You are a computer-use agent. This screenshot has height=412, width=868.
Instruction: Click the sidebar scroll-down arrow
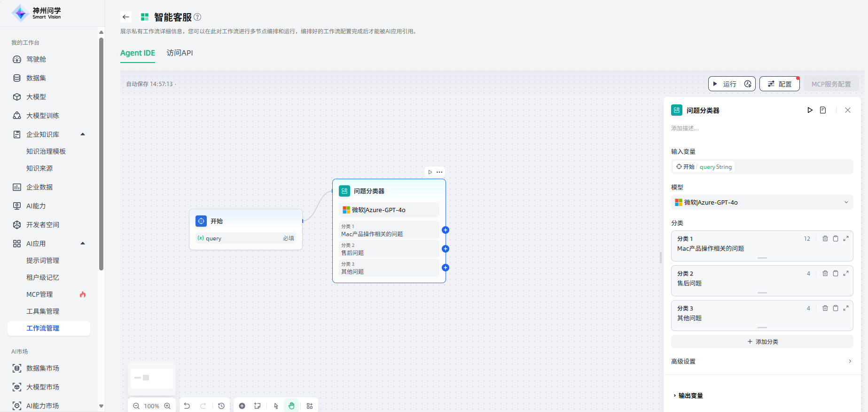coord(101,406)
